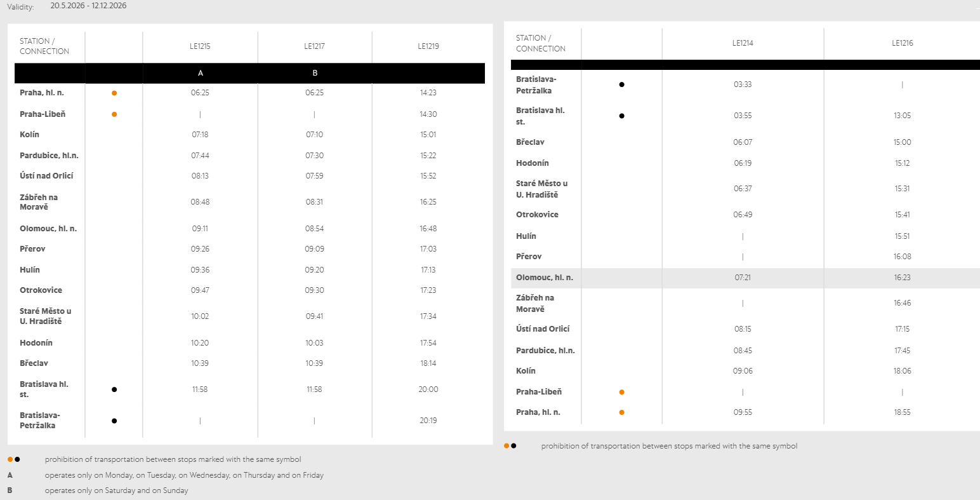Click the 14:30 Praha-Libeň time
Viewport: 980px width, 500px height.
(428, 114)
